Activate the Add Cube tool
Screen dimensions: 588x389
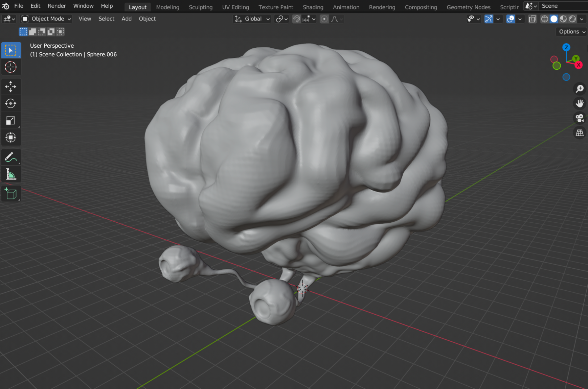(11, 194)
